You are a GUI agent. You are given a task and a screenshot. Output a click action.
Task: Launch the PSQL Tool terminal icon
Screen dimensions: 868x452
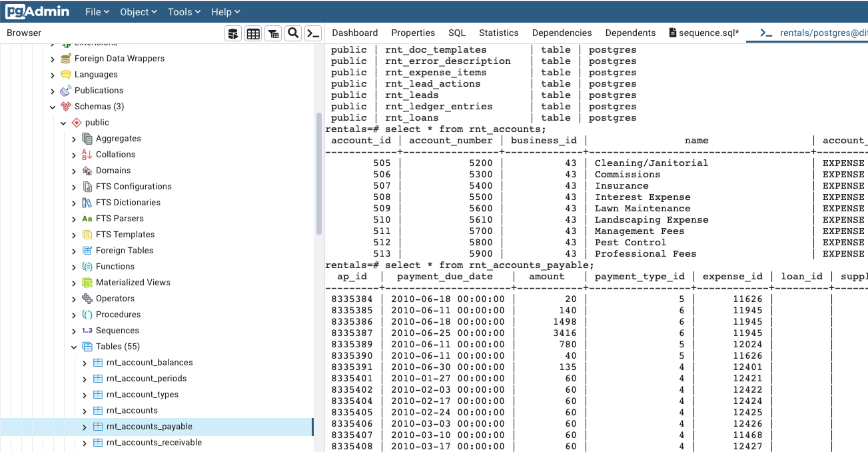pos(313,33)
